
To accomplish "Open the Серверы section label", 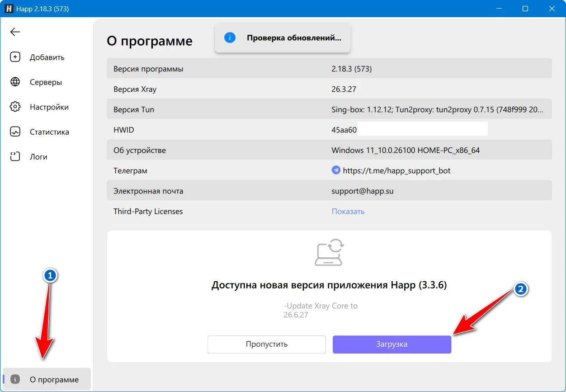I will tap(46, 82).
